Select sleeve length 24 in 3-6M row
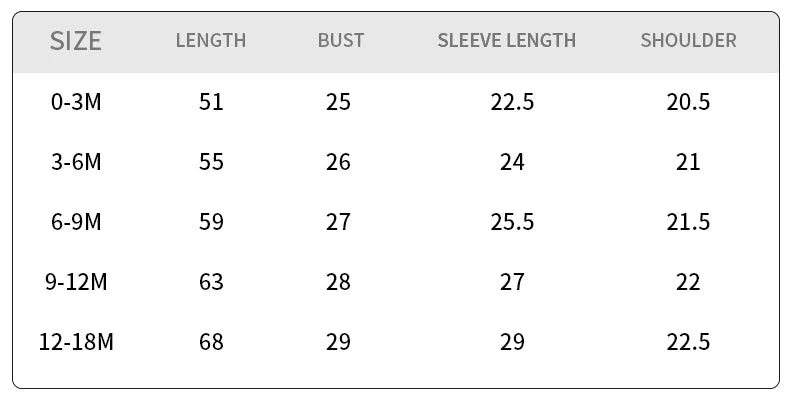The width and height of the screenshot is (790, 414). point(512,162)
